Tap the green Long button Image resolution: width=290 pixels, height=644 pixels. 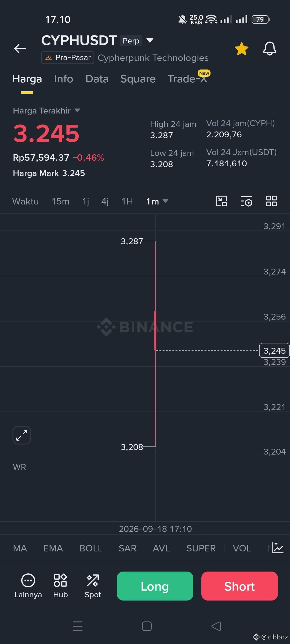coord(155,586)
